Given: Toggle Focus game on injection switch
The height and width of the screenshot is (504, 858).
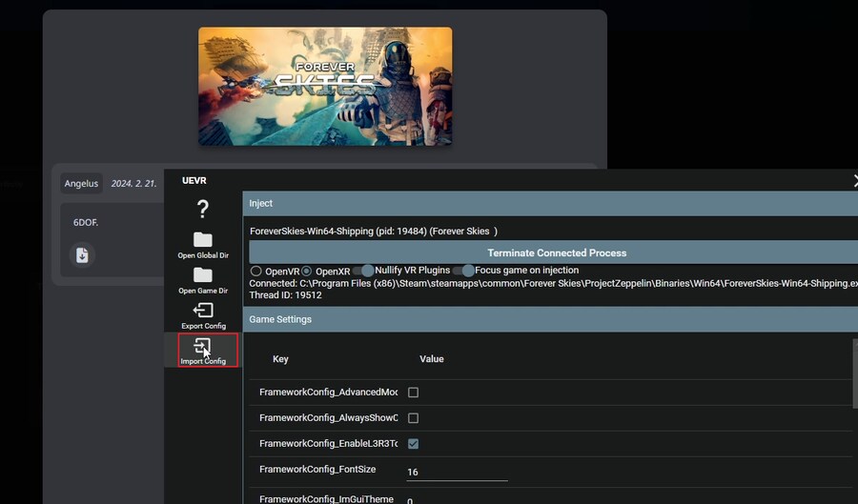Looking at the screenshot, I should (463, 270).
